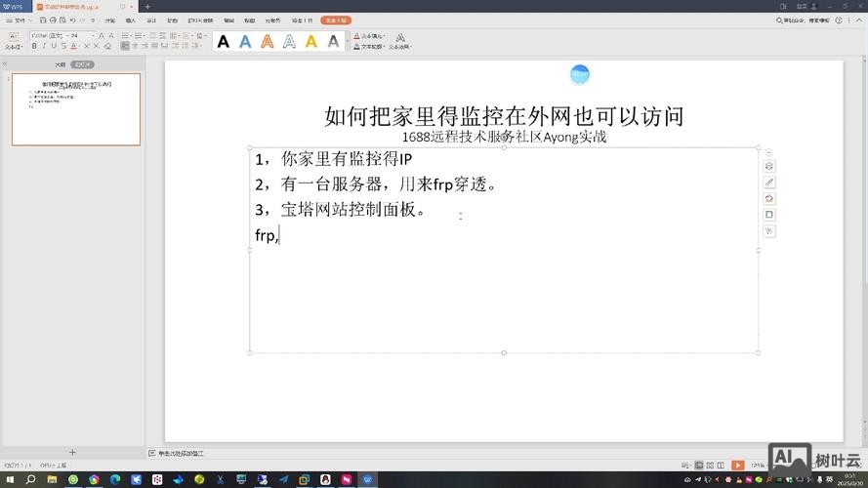Open the Text Outline dropdown
Viewport: 868px width, 488px height.
coord(369,47)
